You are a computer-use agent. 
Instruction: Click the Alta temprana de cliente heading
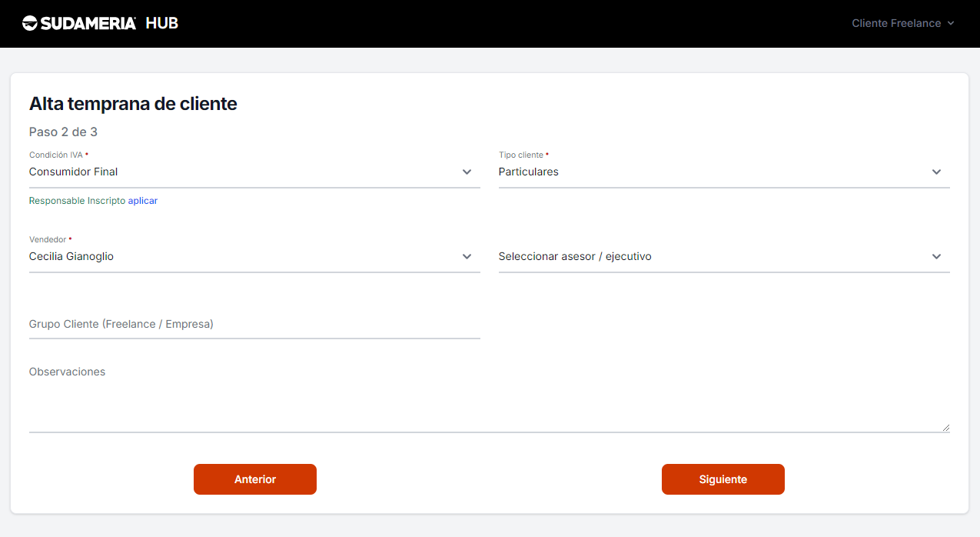[x=133, y=104]
